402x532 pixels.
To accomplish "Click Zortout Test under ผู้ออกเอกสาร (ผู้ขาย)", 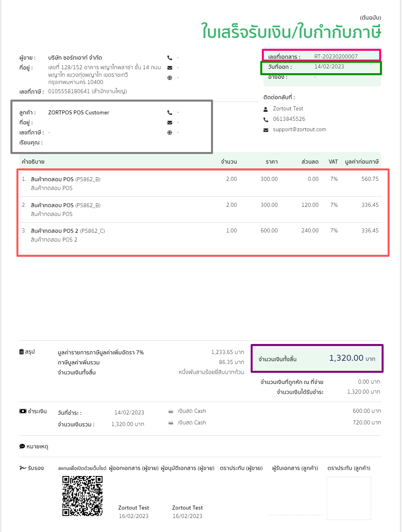I will (x=134, y=508).
